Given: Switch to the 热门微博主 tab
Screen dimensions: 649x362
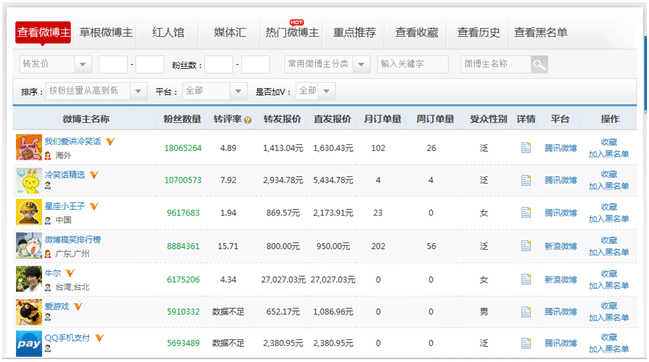Looking at the screenshot, I should pyautogui.click(x=292, y=33).
